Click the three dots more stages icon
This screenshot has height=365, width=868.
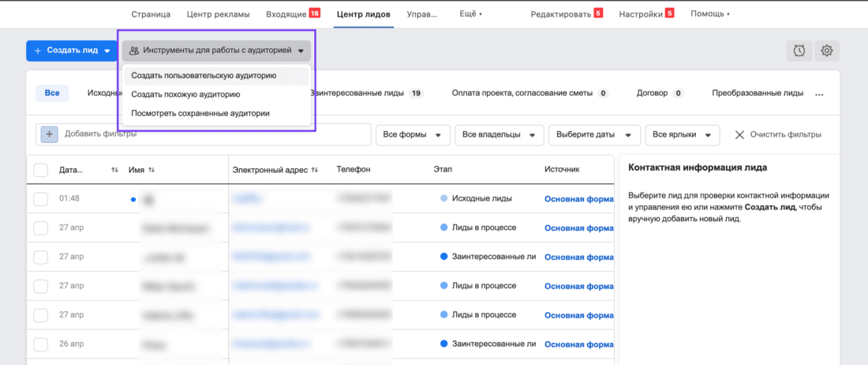(819, 94)
